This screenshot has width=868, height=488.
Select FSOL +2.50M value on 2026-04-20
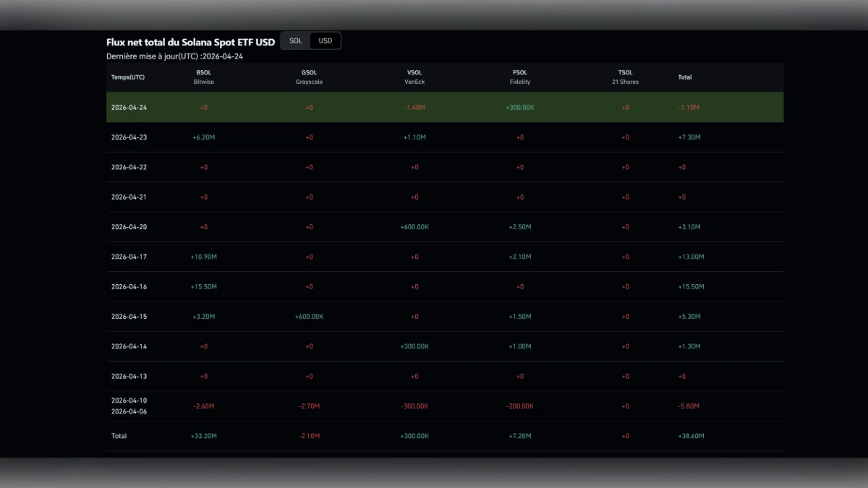pyautogui.click(x=520, y=227)
